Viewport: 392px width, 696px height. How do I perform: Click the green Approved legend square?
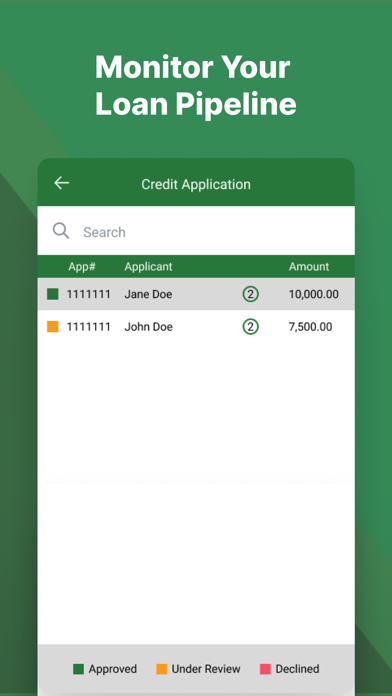tap(79, 669)
